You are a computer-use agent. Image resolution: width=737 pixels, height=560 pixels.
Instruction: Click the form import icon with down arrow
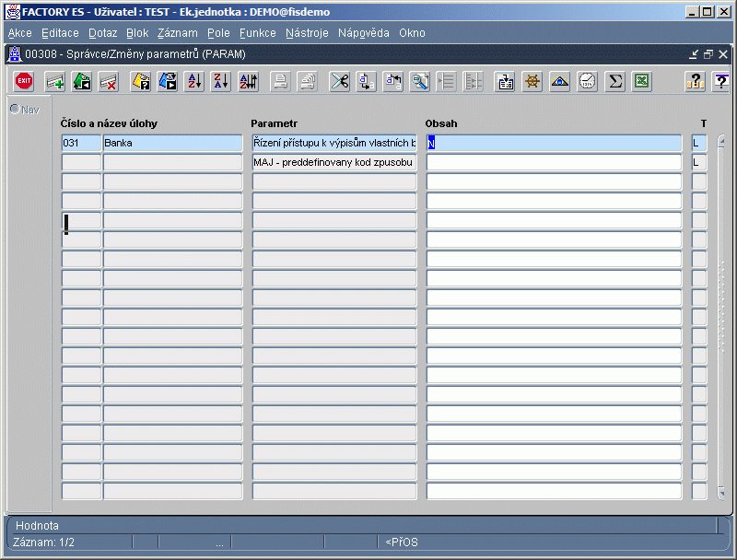click(x=505, y=82)
